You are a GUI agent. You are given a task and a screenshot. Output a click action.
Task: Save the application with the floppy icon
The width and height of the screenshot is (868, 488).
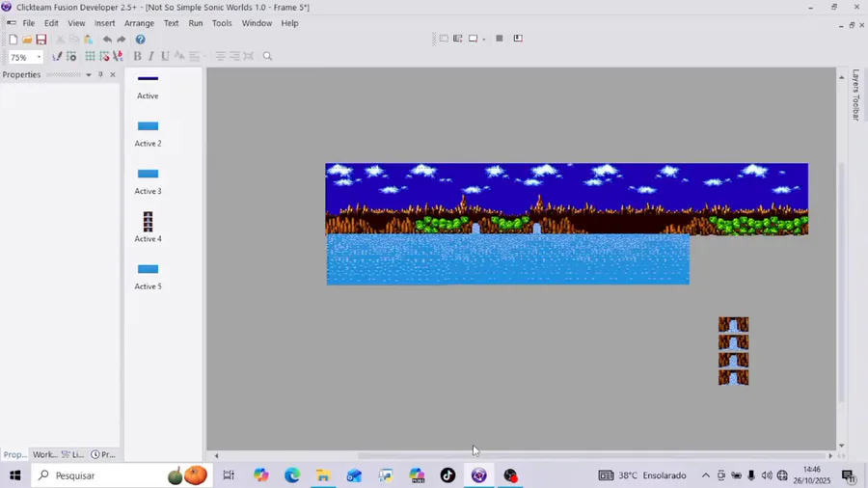pyautogui.click(x=41, y=40)
